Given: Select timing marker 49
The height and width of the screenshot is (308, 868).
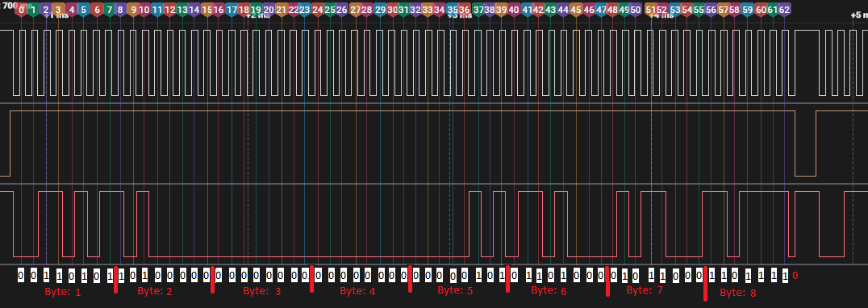Looking at the screenshot, I should 624,10.
